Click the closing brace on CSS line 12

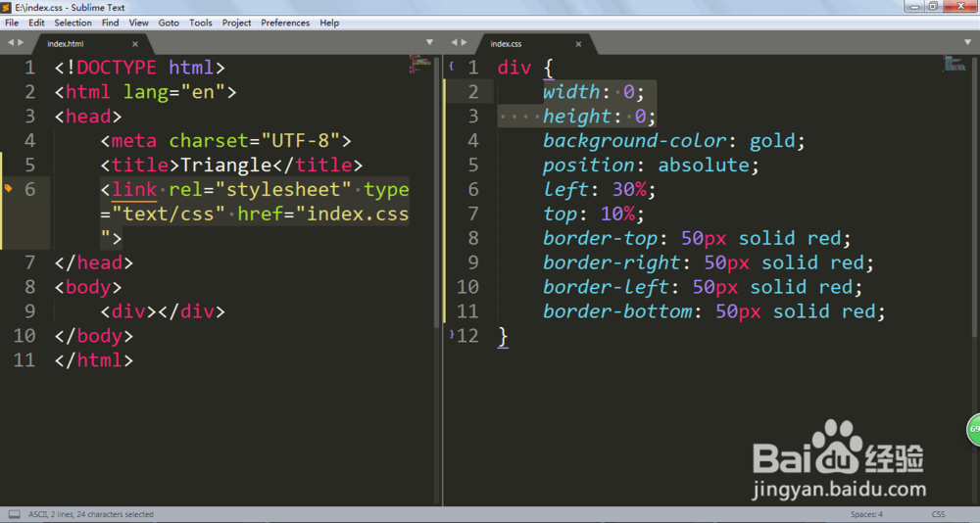[x=503, y=337]
